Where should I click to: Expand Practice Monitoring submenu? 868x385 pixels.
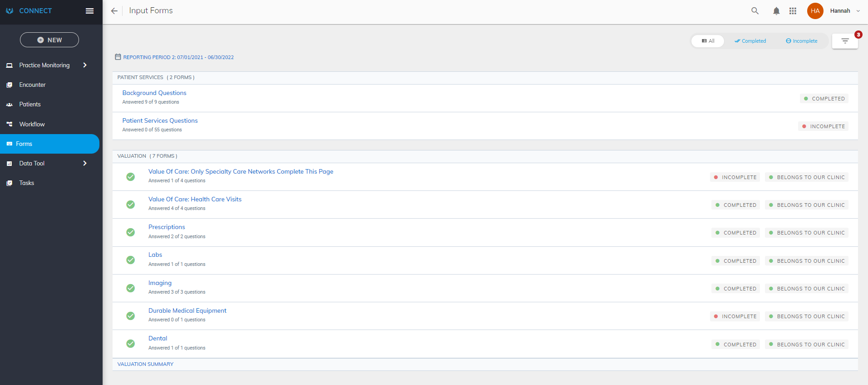(85, 65)
